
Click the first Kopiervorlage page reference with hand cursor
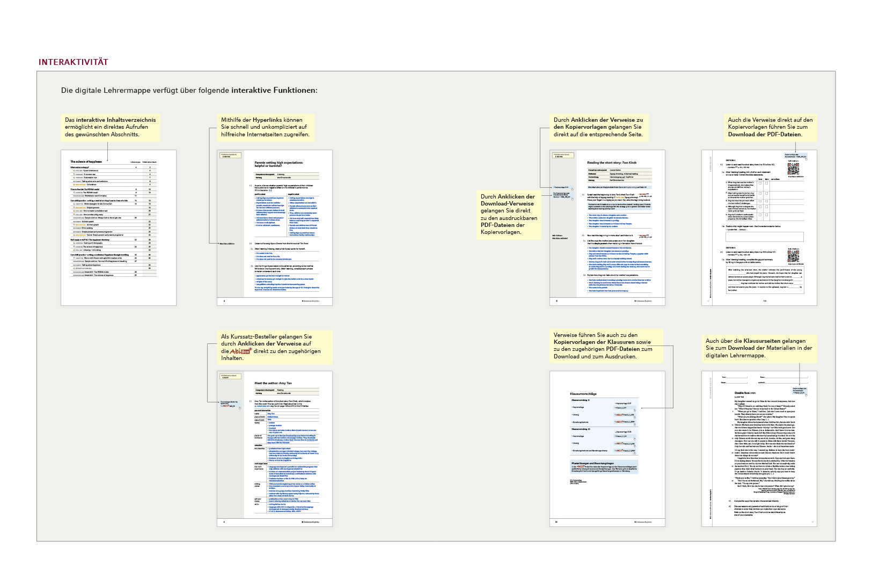[562, 187]
